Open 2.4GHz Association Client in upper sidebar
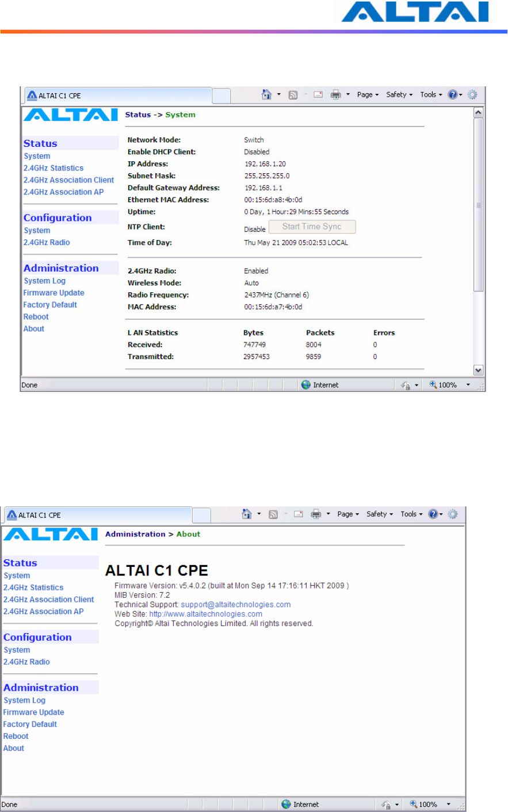The width and height of the screenshot is (508, 812). [69, 180]
